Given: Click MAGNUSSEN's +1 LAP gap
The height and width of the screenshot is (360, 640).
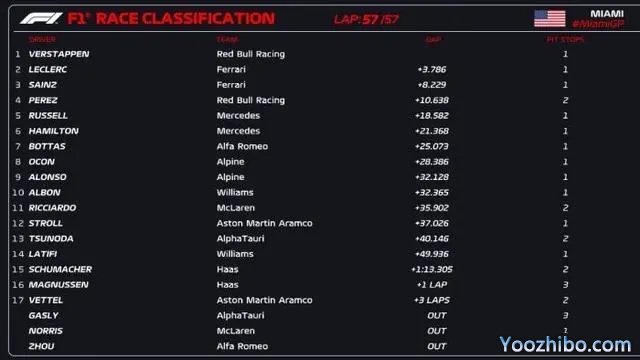Looking at the screenshot, I should 432,285.
